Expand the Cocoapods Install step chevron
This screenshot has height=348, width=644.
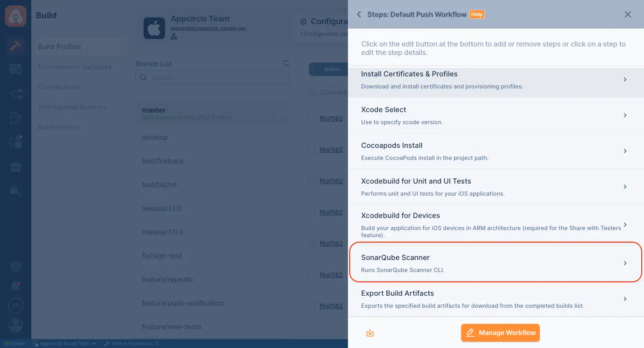[x=625, y=151]
